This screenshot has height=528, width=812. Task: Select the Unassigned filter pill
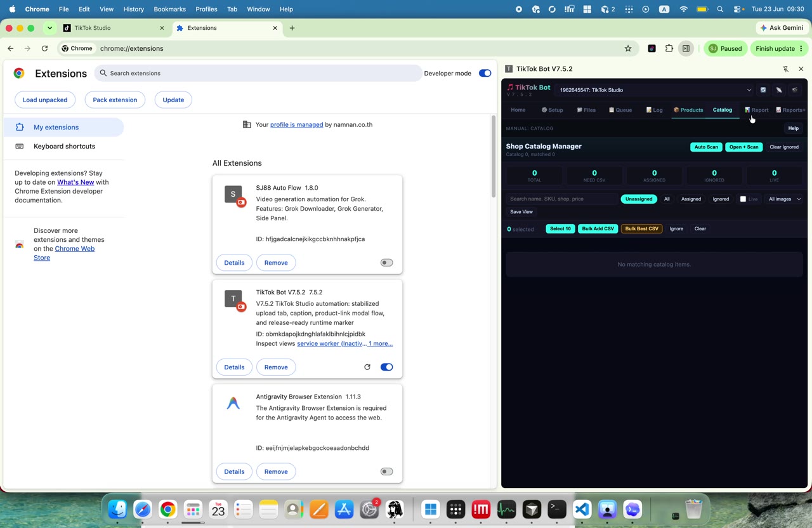[x=638, y=199]
